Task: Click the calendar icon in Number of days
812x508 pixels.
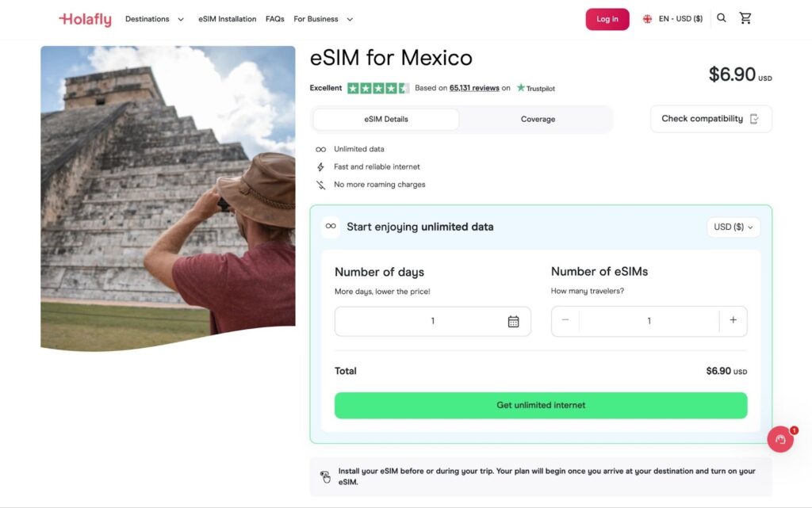Action: point(515,321)
